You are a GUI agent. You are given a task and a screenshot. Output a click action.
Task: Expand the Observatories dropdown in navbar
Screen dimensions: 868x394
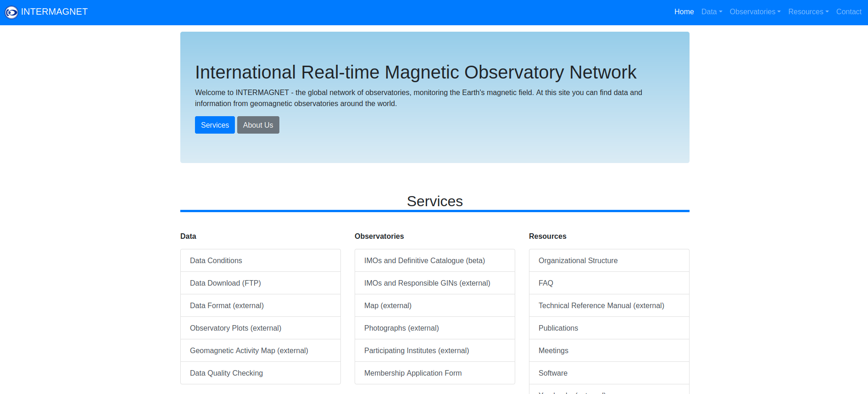pos(755,12)
